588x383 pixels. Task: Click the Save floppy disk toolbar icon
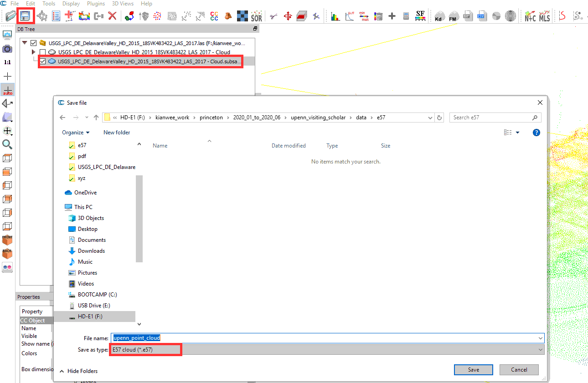(x=25, y=16)
